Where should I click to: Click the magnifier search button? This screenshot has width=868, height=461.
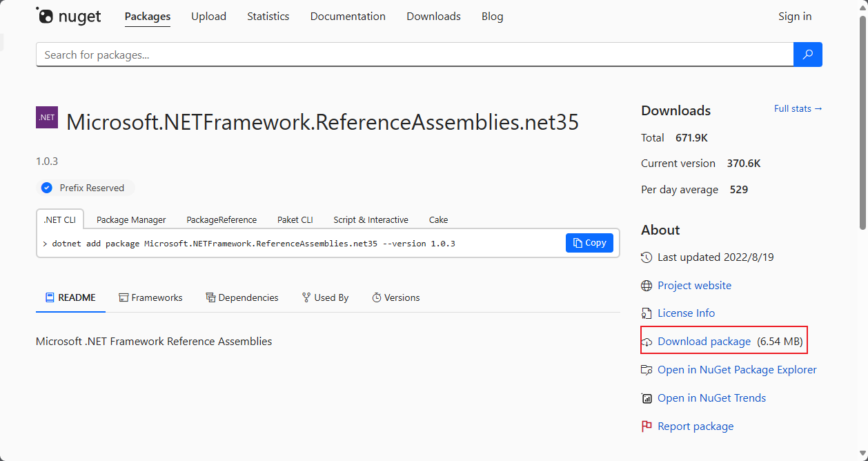tap(808, 55)
